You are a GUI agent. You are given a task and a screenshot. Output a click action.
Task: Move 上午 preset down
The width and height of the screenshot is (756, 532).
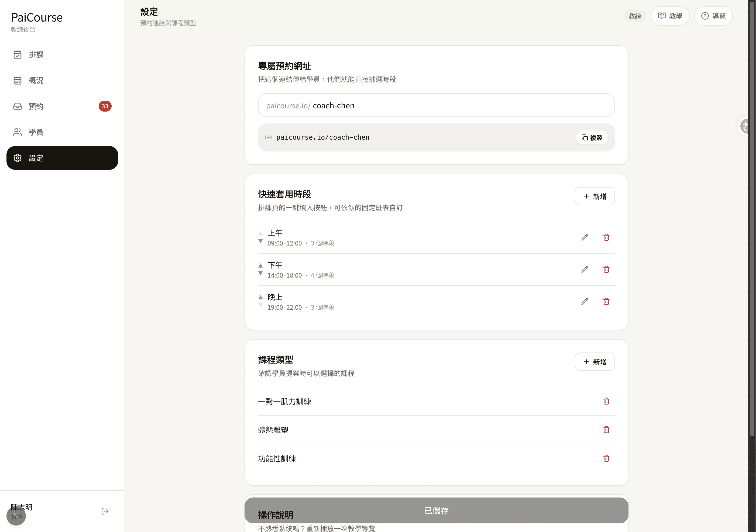pyautogui.click(x=261, y=241)
